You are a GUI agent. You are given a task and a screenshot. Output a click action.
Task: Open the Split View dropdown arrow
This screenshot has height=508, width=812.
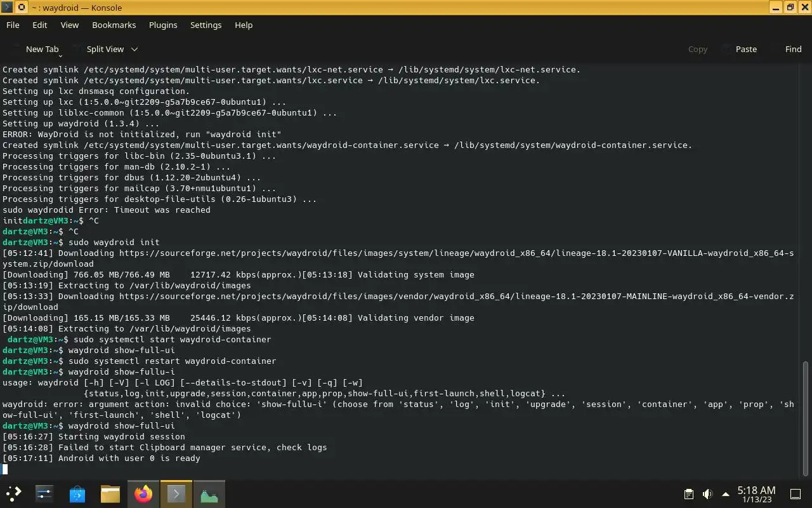click(134, 49)
